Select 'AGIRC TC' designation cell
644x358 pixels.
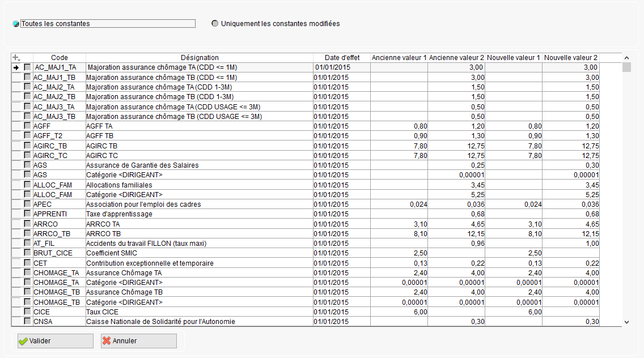click(199, 155)
